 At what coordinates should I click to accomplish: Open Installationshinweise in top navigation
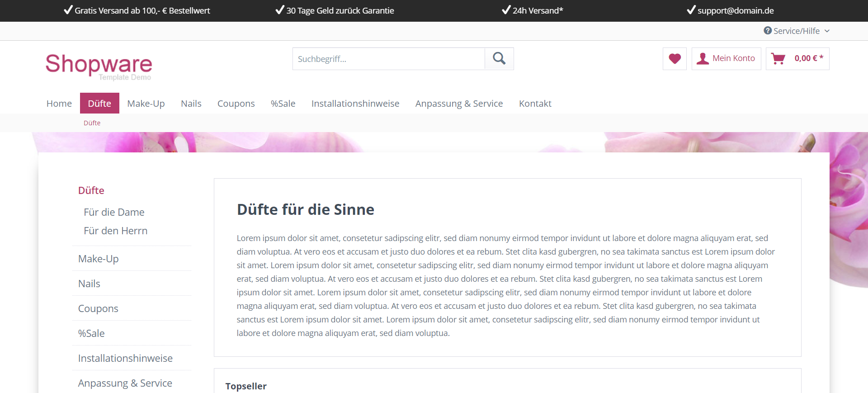355,103
